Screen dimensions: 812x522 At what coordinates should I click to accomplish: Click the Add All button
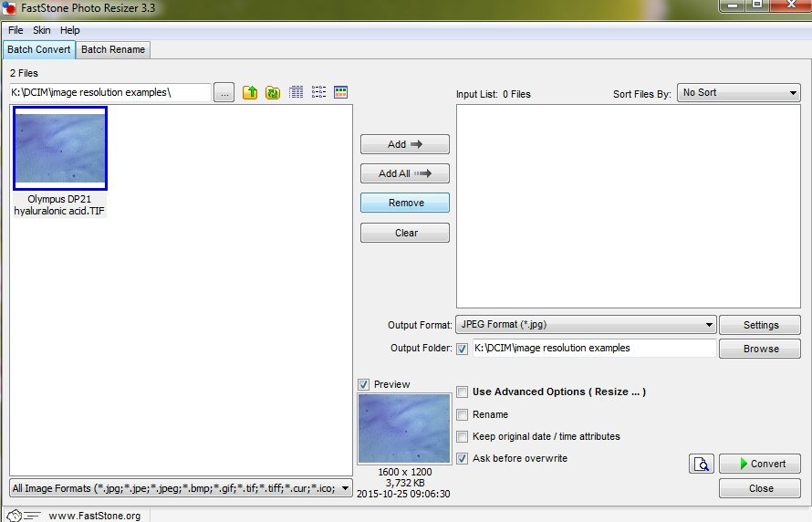[405, 173]
